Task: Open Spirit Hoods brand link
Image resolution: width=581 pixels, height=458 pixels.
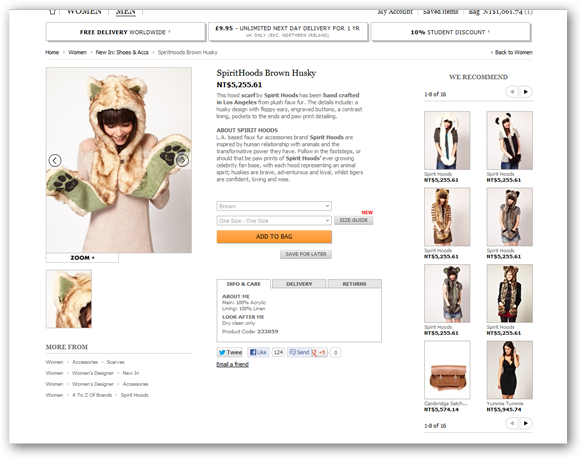Action: coord(135,395)
